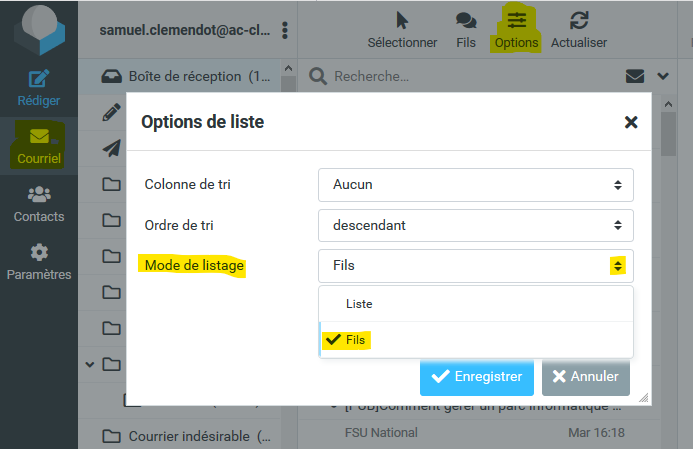Expand the search options chevron
The width and height of the screenshot is (693, 449).
pyautogui.click(x=662, y=76)
